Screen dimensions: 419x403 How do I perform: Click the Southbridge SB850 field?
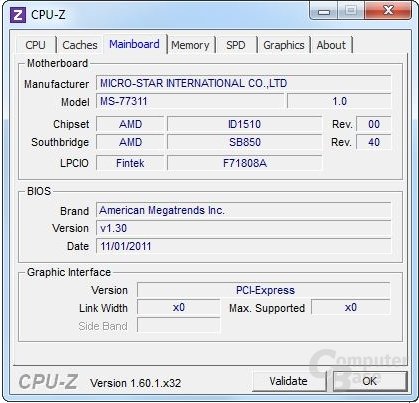[244, 142]
